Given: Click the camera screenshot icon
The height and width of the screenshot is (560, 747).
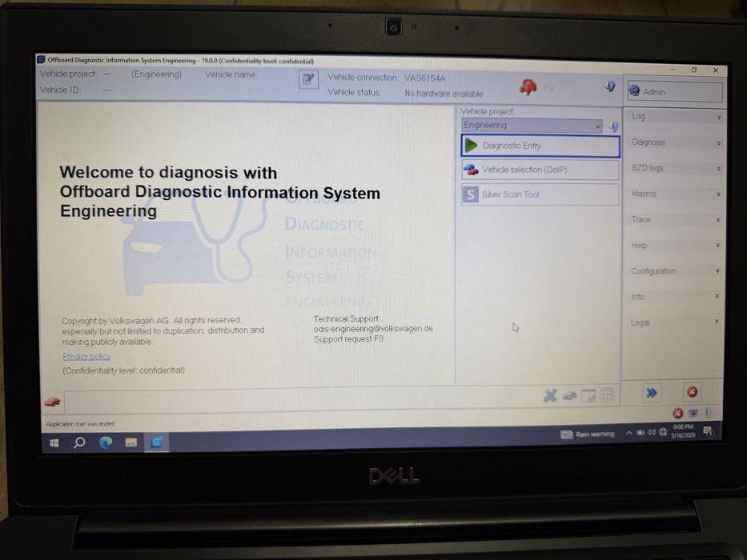Looking at the screenshot, I should coord(693,413).
